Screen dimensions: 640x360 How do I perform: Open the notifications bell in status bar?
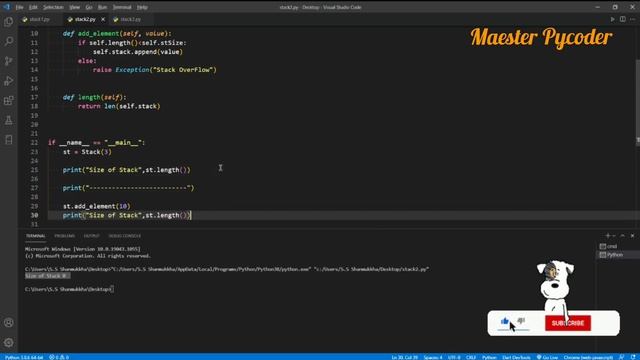pyautogui.click(x=632, y=357)
